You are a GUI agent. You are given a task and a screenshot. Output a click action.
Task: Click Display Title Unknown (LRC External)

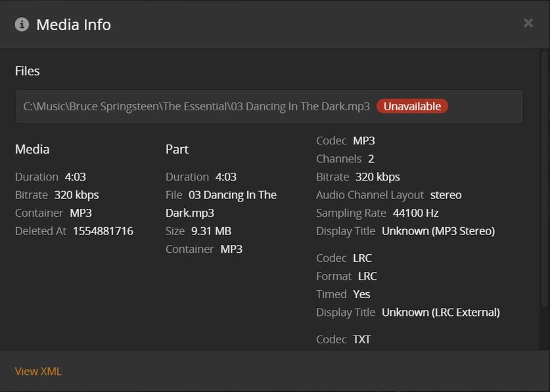[x=441, y=313]
